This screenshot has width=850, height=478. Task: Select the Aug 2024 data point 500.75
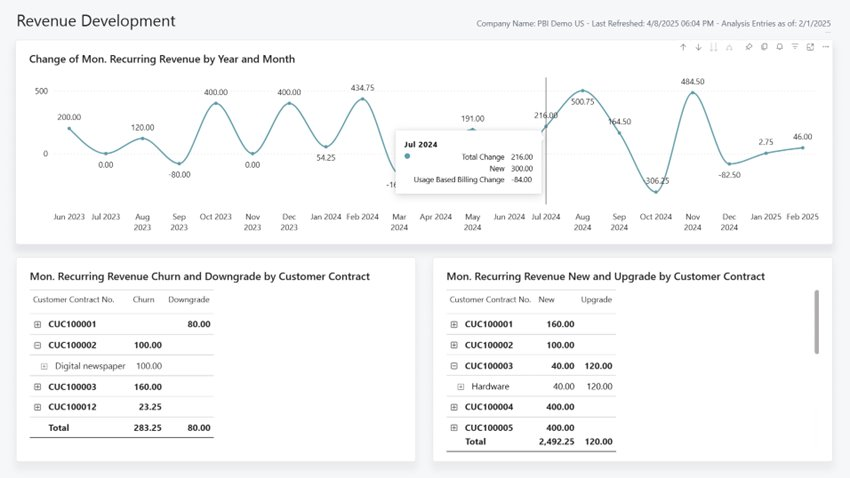[x=583, y=91]
